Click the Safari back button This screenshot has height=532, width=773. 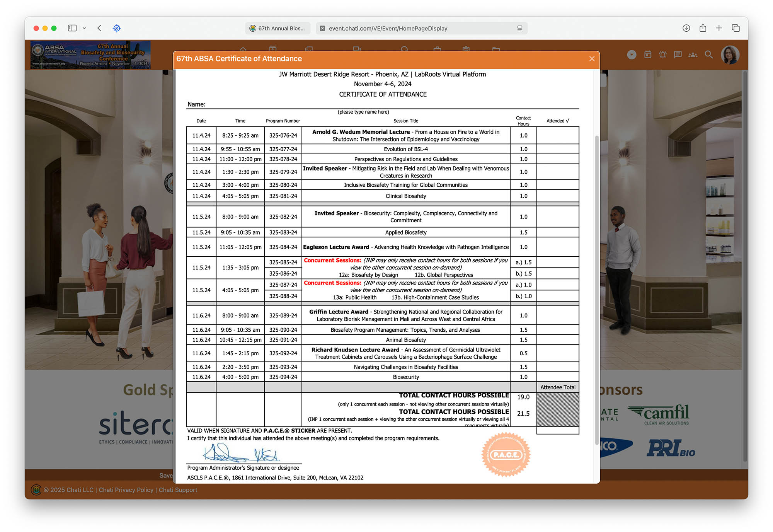(x=100, y=28)
